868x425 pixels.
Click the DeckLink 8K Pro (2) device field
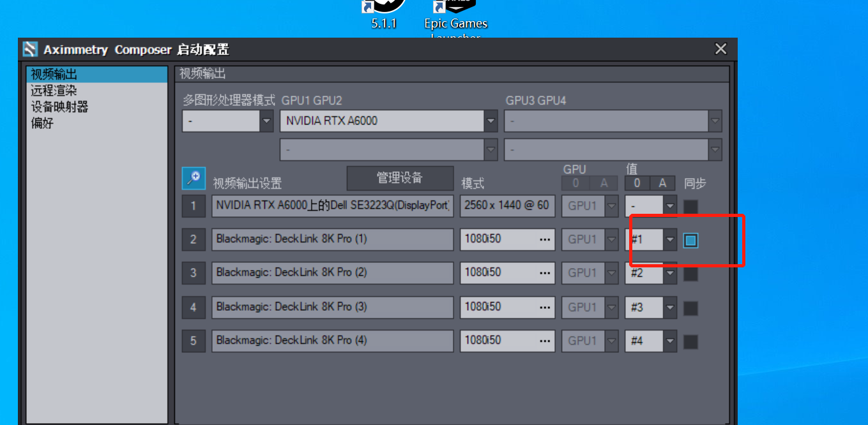pos(333,273)
